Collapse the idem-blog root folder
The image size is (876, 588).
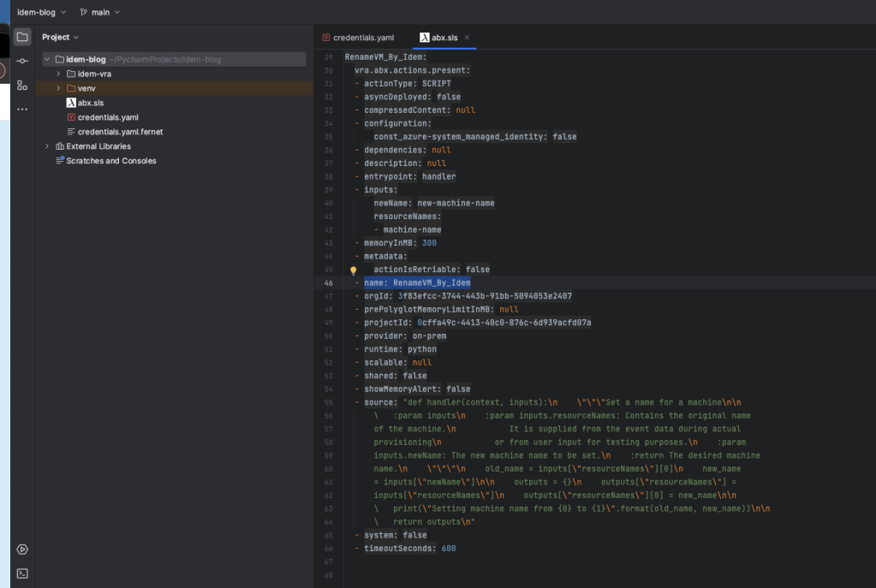click(47, 59)
